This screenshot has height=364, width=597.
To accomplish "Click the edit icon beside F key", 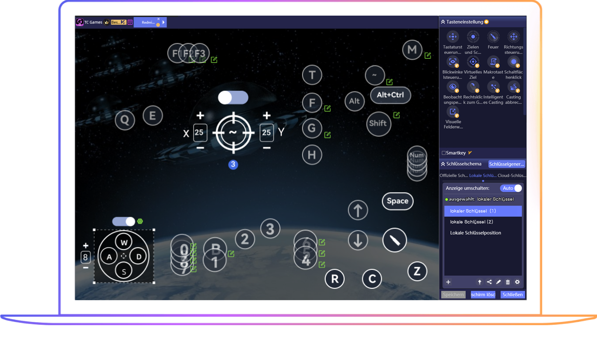I will [x=328, y=108].
